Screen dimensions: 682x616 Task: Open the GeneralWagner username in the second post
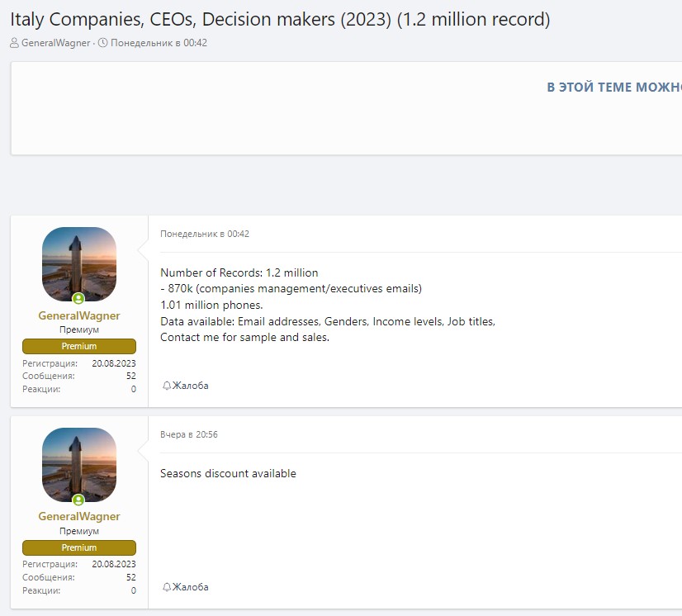78,517
